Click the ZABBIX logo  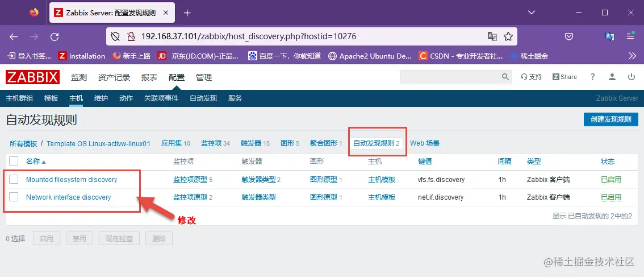pos(32,77)
